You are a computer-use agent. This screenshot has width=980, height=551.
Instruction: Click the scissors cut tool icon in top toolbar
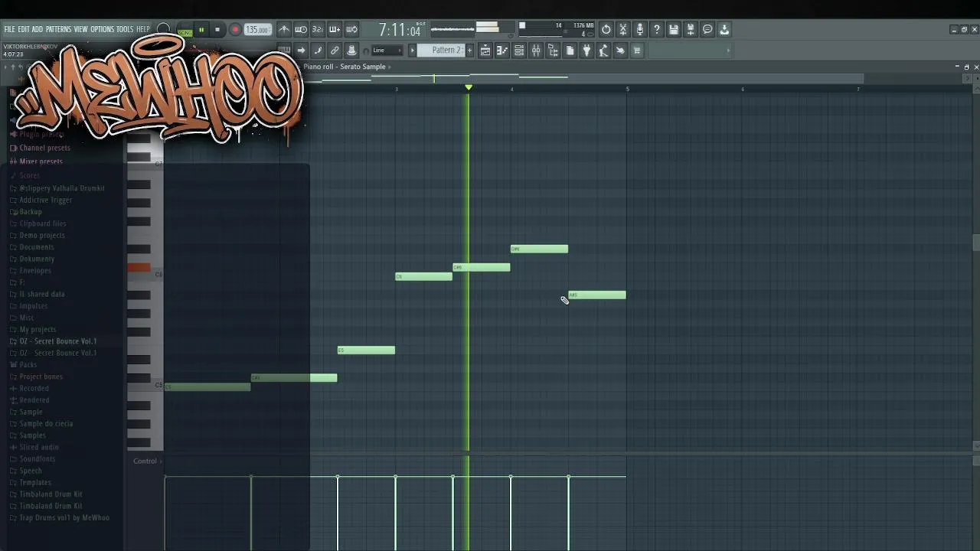point(623,30)
